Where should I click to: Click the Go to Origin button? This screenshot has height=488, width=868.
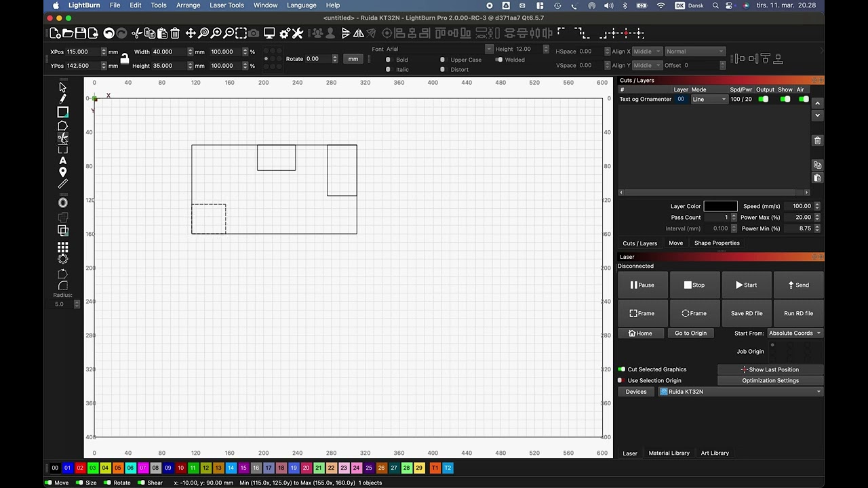690,333
